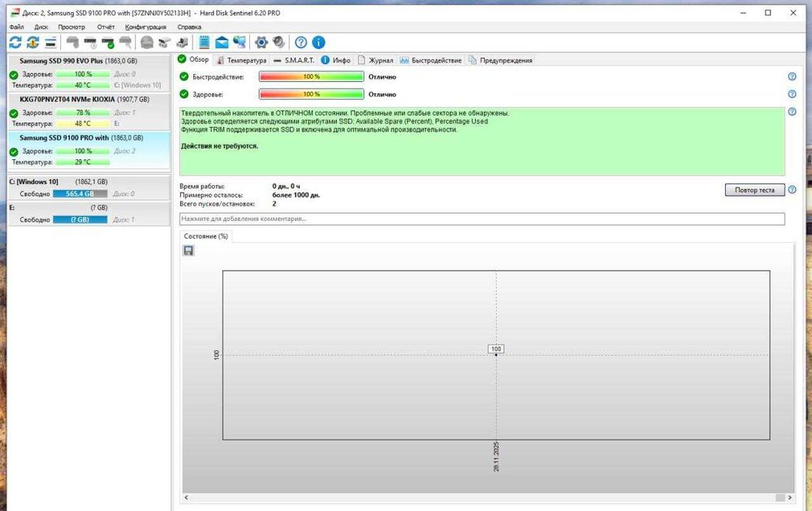Viewport: 812px width, 511px height.
Task: Switch to the S.M.A.R.T. tab
Action: click(294, 60)
